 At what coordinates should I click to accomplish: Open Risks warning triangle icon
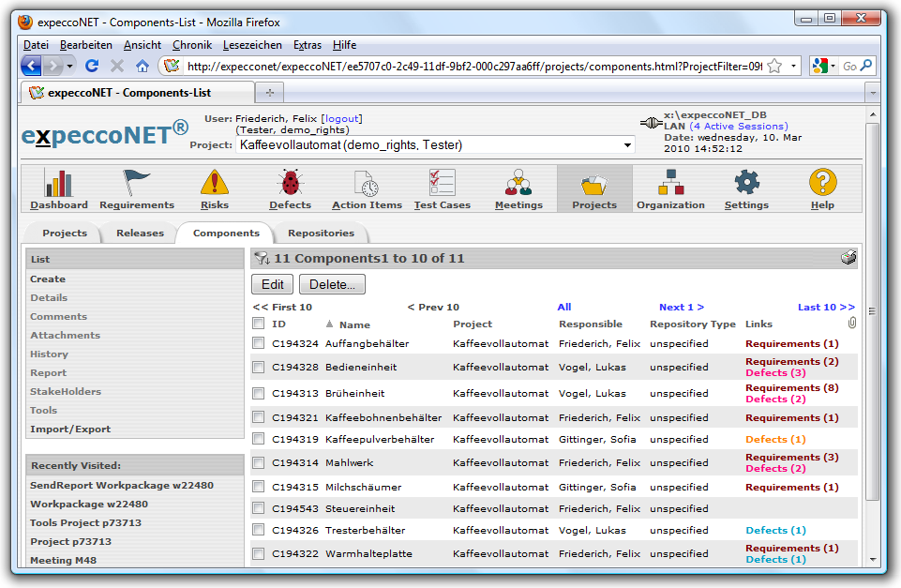(215, 183)
